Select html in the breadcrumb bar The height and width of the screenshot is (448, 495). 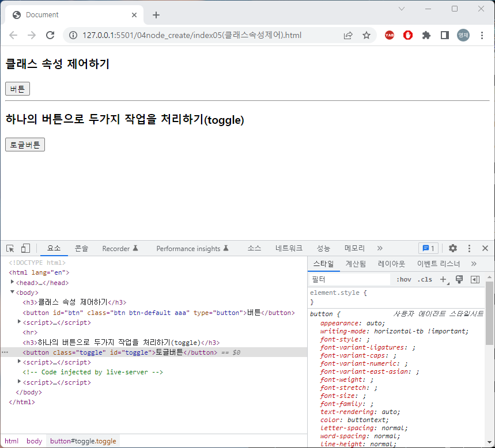12,441
